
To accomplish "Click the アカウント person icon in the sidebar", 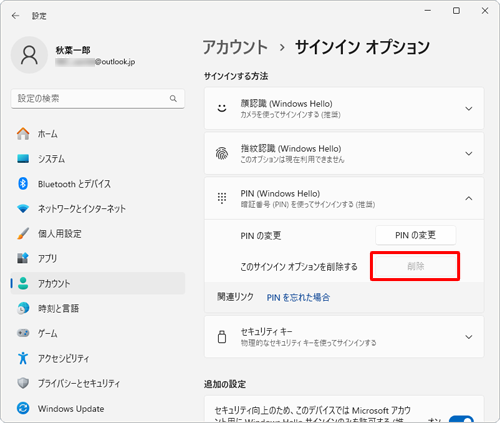I will tap(23, 283).
